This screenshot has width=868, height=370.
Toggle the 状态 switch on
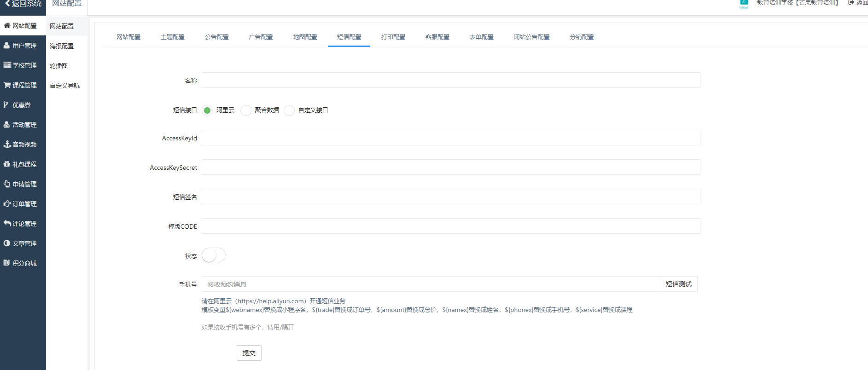pyautogui.click(x=214, y=255)
